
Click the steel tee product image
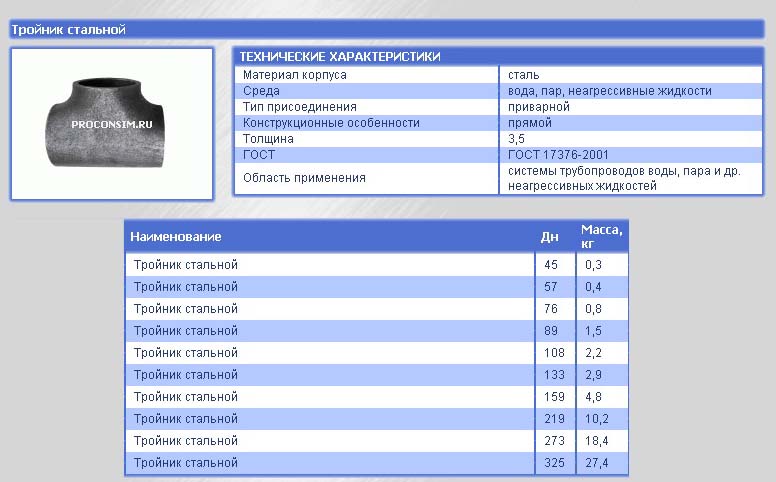[x=112, y=124]
